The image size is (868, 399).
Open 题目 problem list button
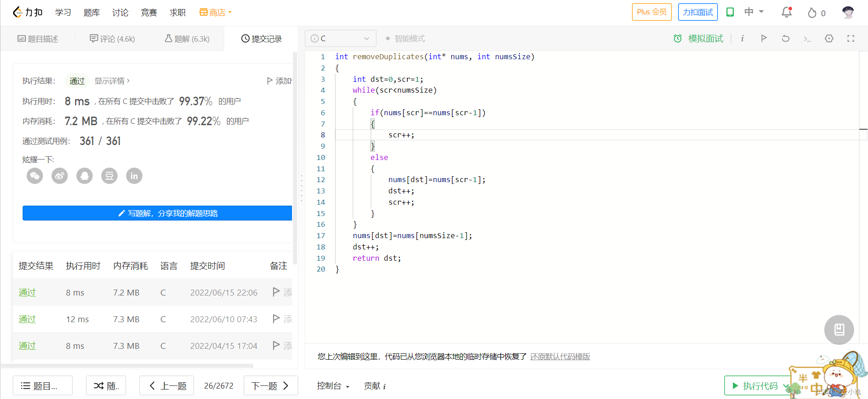[42, 386]
